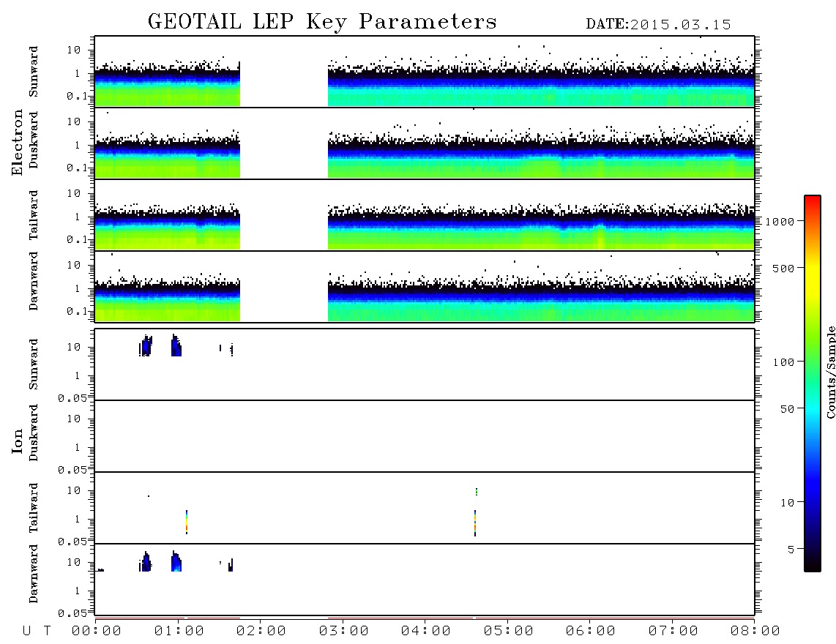Click the 10 tick of Electron Tailward panel

[74, 193]
